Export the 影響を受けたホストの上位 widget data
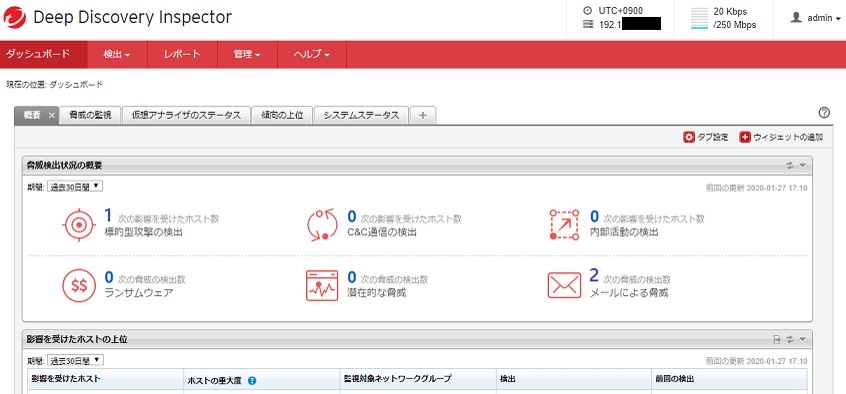Viewport: 846px width, 394px height. 777,339
